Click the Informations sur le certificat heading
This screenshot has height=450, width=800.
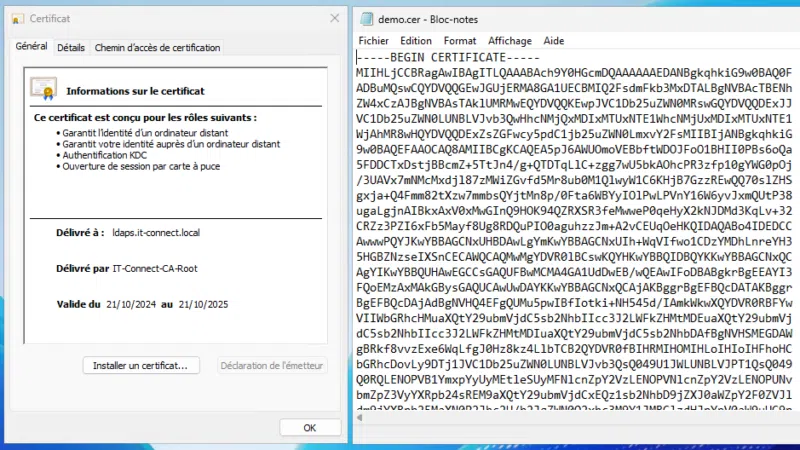coord(135,91)
